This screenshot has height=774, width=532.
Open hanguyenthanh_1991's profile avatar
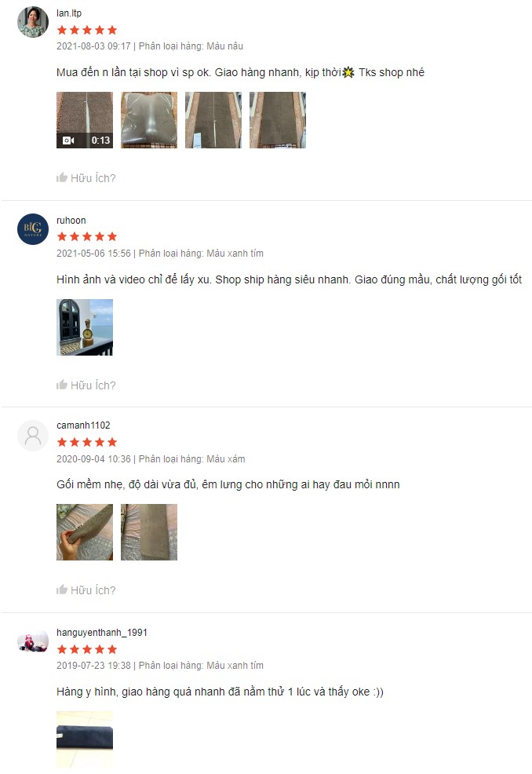pyautogui.click(x=33, y=641)
